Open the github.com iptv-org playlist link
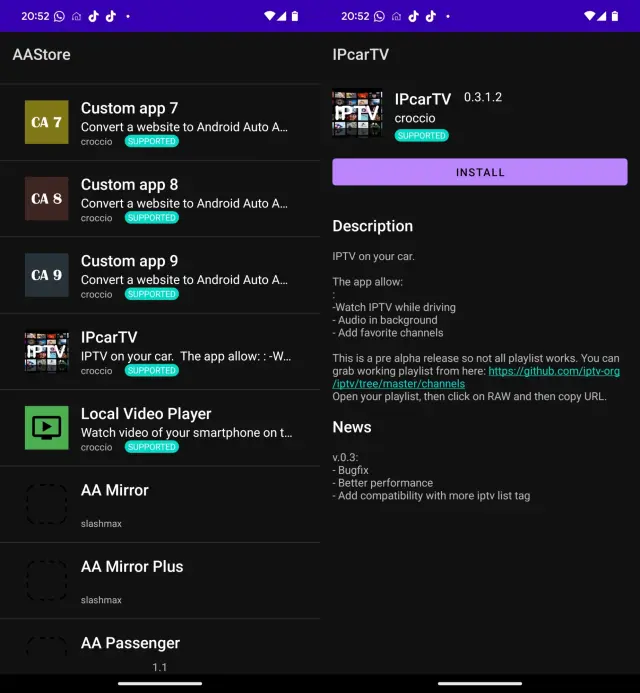Image resolution: width=640 pixels, height=693 pixels. 553,371
